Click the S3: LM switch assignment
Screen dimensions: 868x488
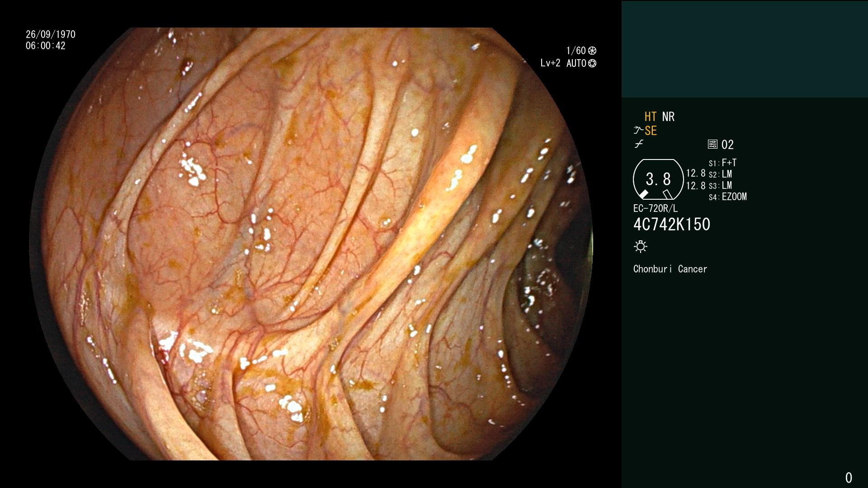click(720, 185)
